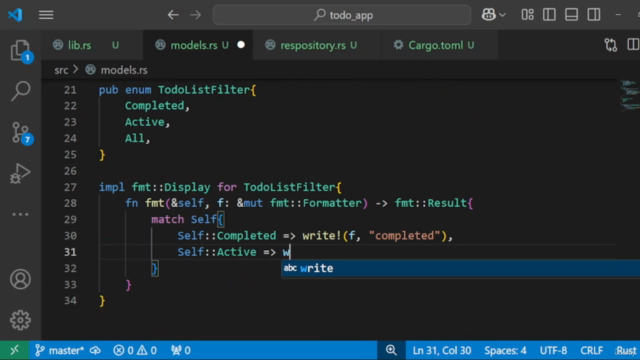The image size is (640, 360).
Task: Change line ending via CRLF
Action: [591, 350]
